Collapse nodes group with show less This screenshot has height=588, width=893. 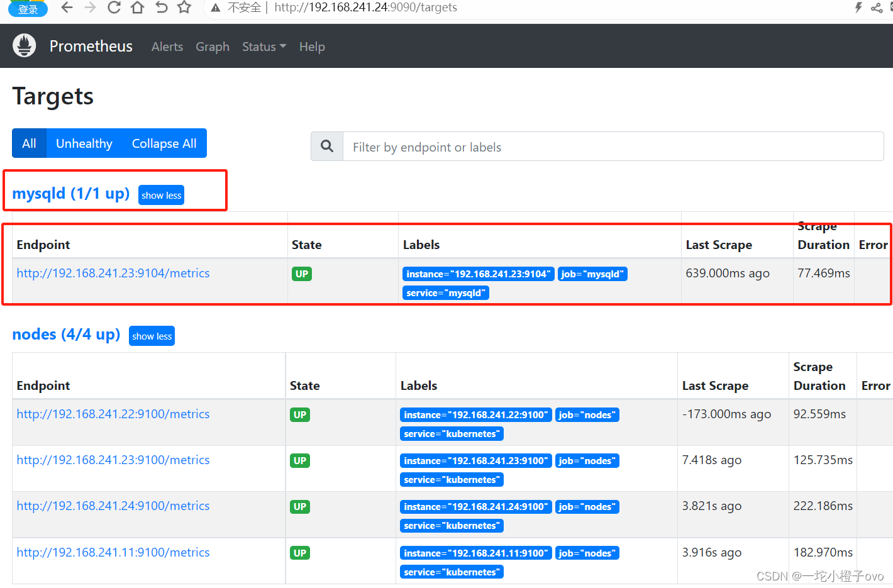[152, 336]
